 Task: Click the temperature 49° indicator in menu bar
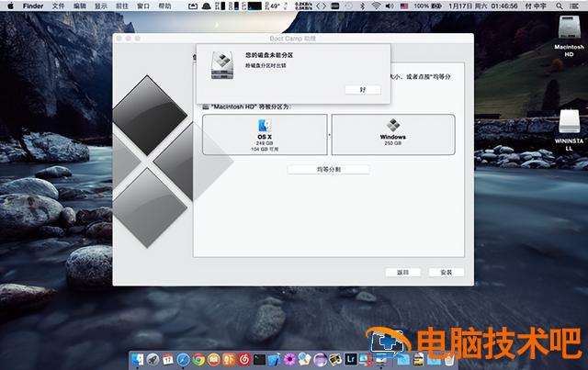(x=275, y=6)
